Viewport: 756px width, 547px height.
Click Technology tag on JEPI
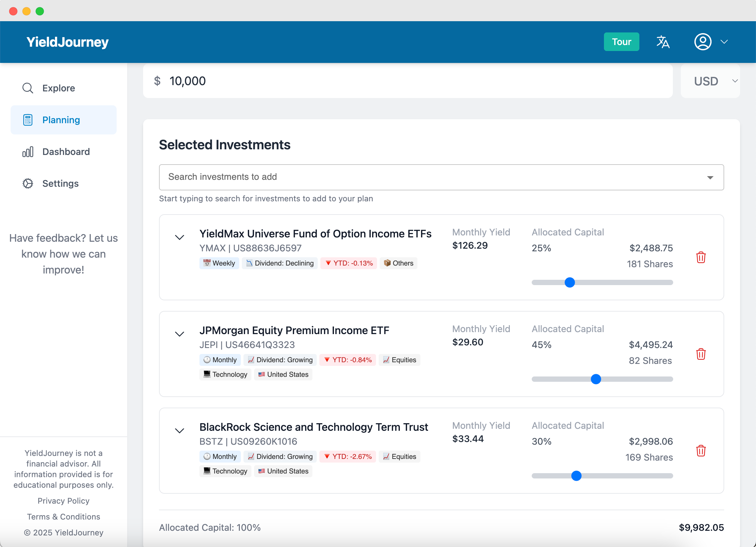pos(225,374)
